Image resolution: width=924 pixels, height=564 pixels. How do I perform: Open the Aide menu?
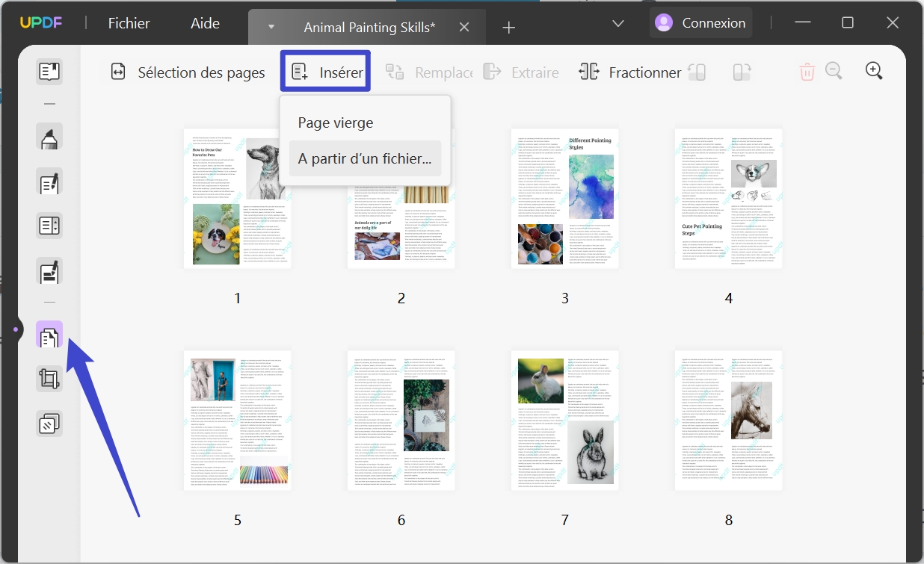204,23
